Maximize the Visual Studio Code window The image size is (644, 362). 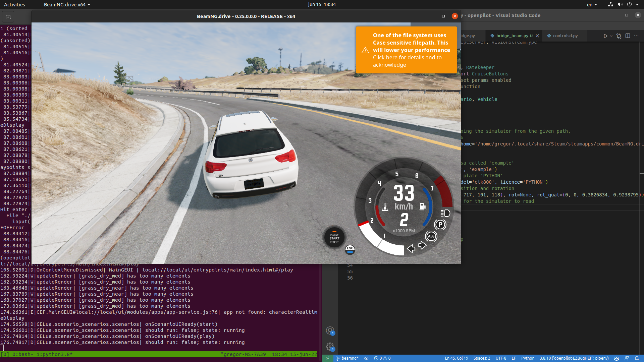(626, 15)
